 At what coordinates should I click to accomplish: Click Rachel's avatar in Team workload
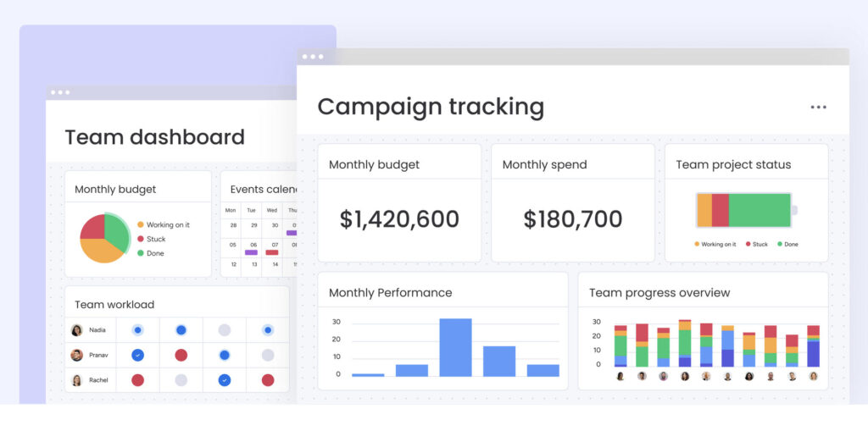point(77,380)
